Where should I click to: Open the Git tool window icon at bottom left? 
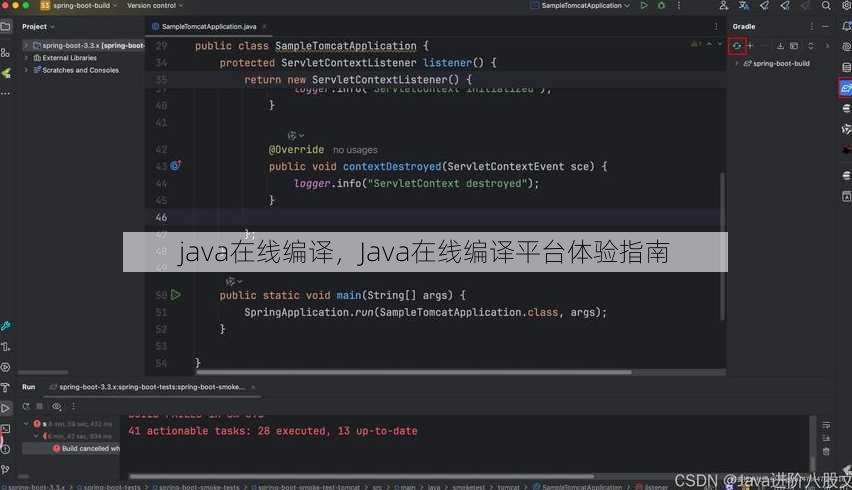(5, 469)
